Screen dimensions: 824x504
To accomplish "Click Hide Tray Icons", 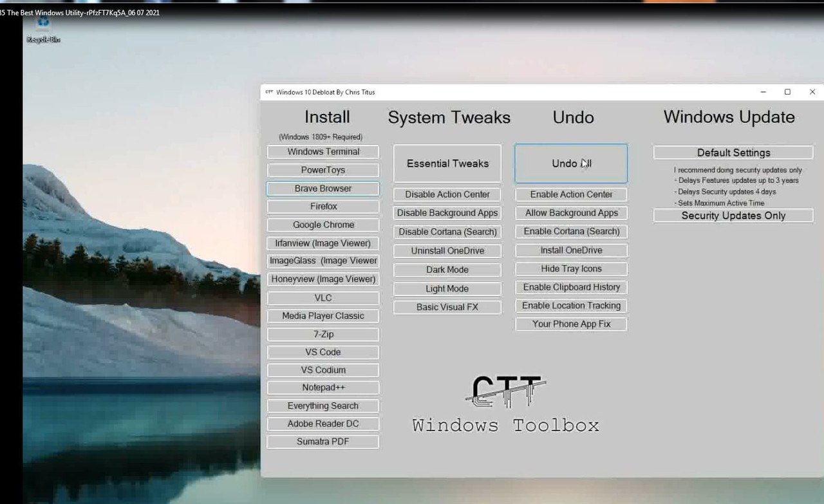I will click(x=571, y=269).
